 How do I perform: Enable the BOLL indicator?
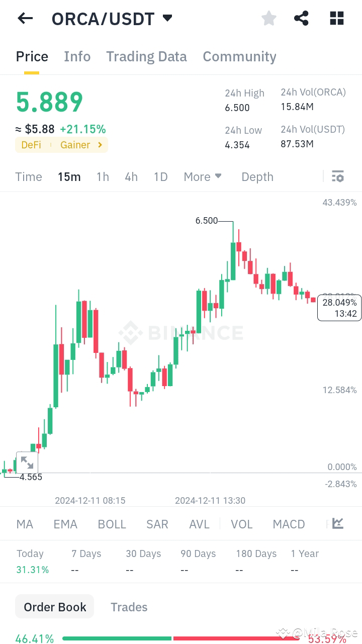pos(112,524)
